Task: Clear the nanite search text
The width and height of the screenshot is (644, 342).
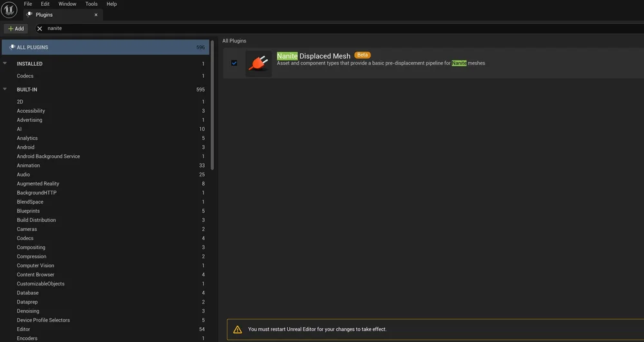Action: point(39,28)
